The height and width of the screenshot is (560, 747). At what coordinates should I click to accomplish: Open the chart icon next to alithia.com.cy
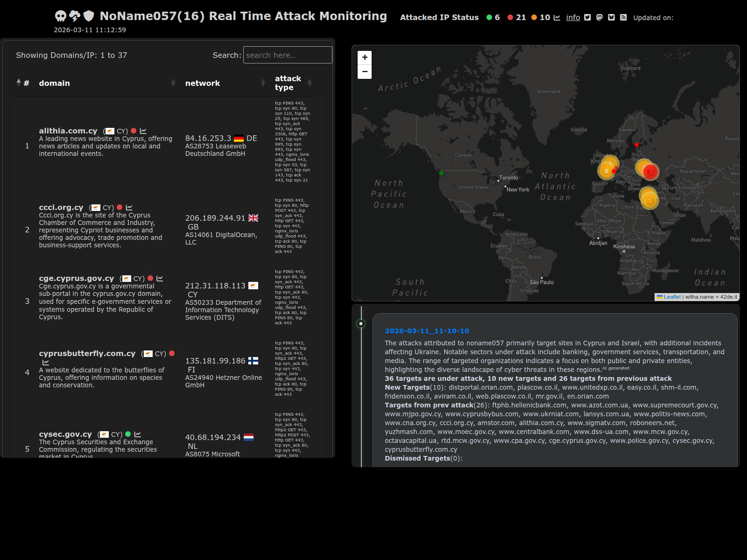[x=143, y=131]
